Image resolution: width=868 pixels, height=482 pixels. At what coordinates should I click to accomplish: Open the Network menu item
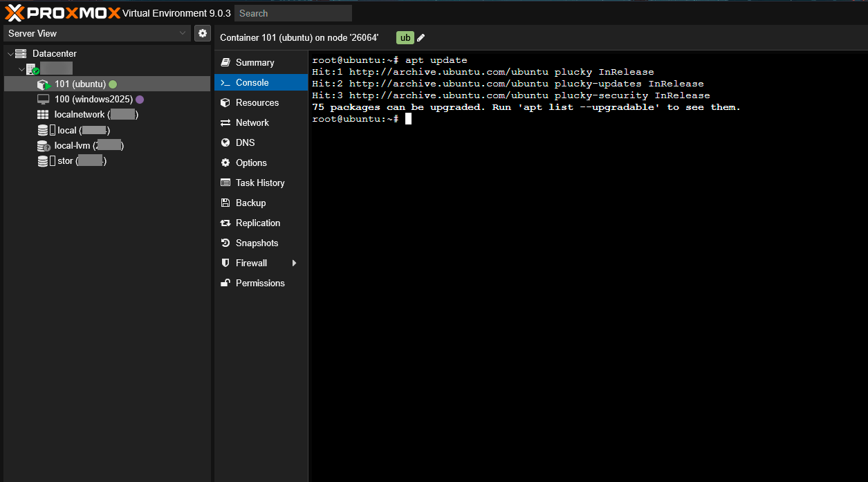[252, 122]
